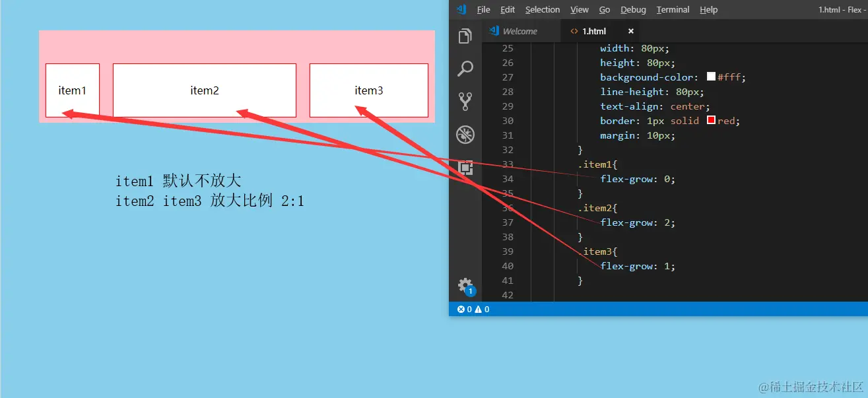Click the item1 box in the browser preview
868x398 pixels.
click(73, 90)
